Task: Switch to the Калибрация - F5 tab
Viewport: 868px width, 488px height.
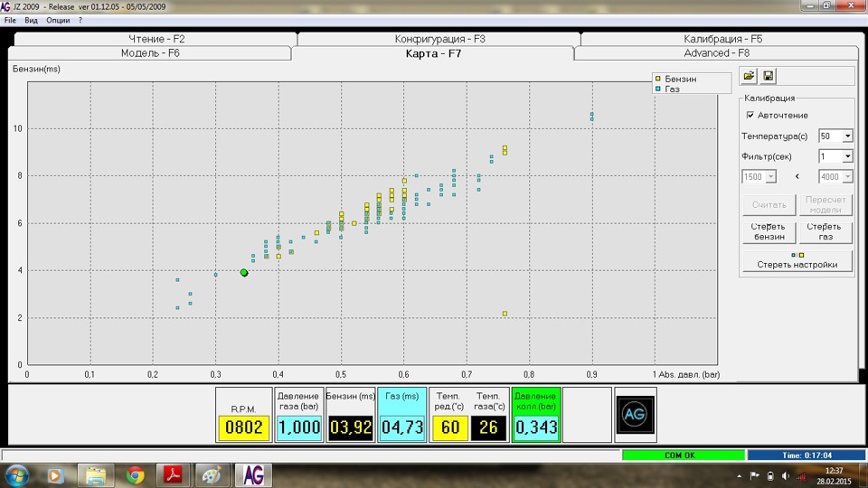Action: click(722, 39)
